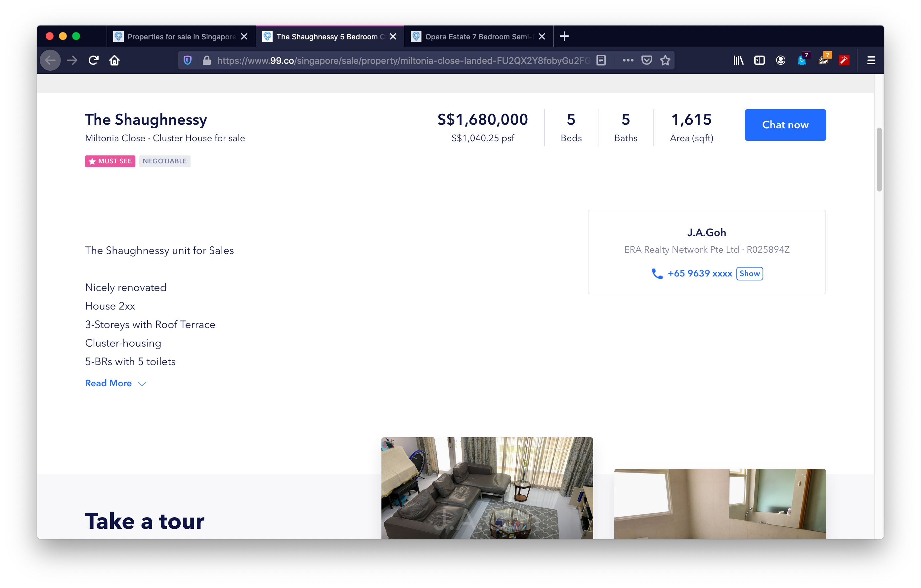Open the Library icon
This screenshot has height=588, width=921.
pos(738,61)
